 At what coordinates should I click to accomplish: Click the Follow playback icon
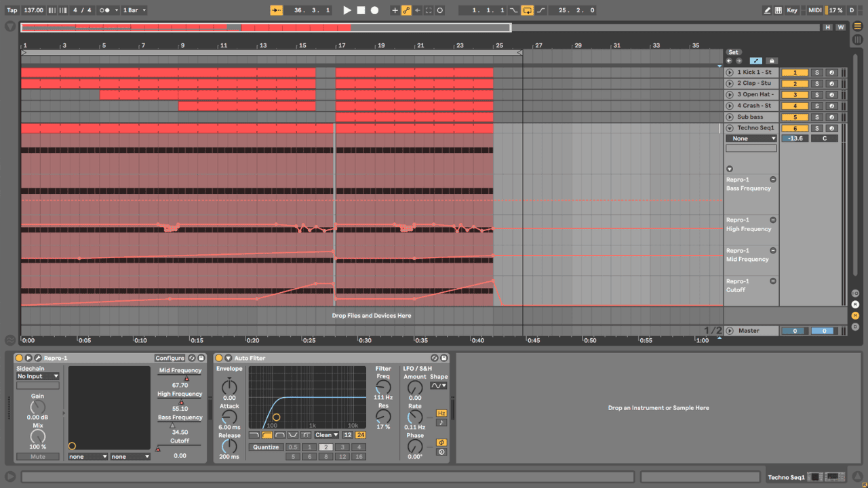coord(276,10)
